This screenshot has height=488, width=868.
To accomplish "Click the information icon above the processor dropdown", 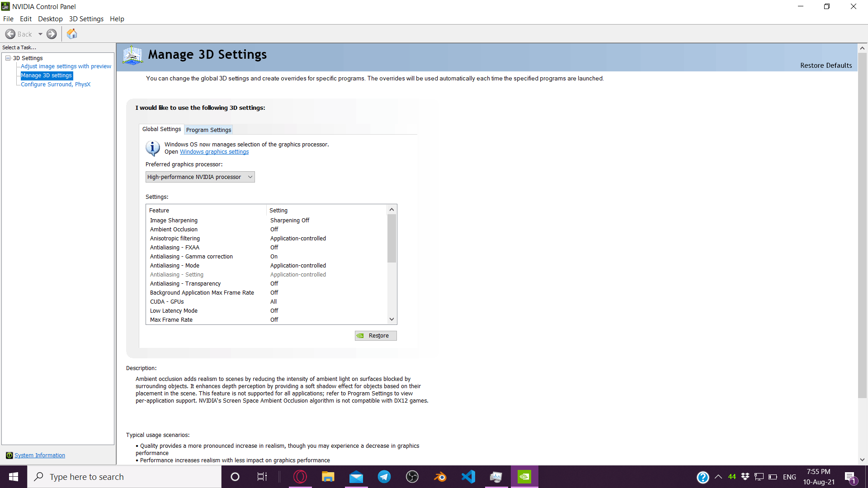I will (x=152, y=148).
